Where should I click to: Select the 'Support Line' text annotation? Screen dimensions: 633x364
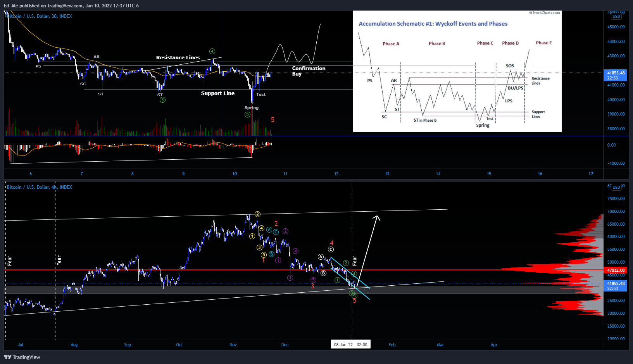pyautogui.click(x=217, y=93)
